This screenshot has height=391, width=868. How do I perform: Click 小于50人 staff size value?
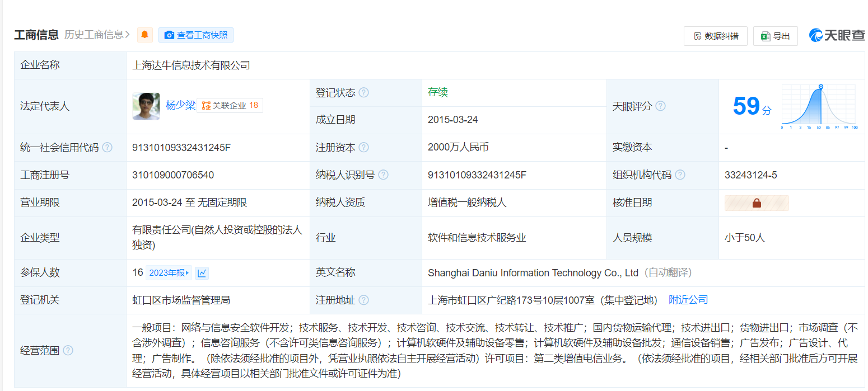click(x=745, y=238)
